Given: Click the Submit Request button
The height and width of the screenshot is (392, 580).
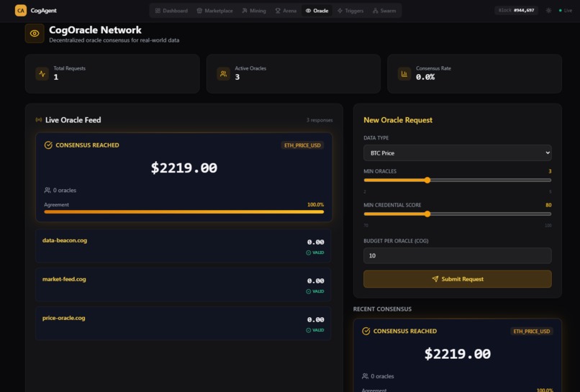Looking at the screenshot, I should (458, 279).
